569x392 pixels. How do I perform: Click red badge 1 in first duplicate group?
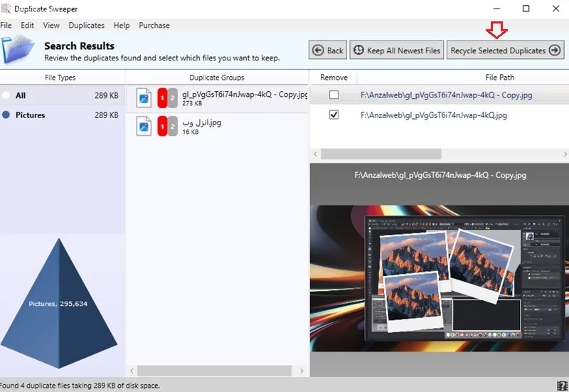[162, 97]
